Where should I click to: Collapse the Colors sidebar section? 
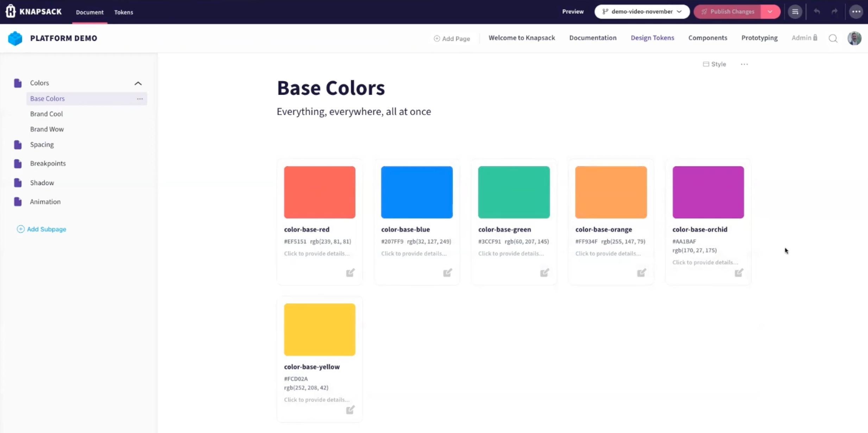(x=138, y=83)
